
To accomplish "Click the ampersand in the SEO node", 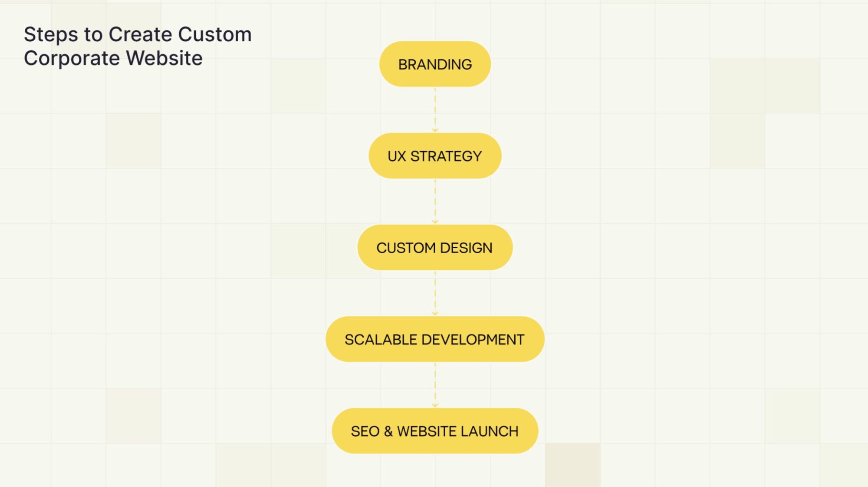I will pos(388,431).
